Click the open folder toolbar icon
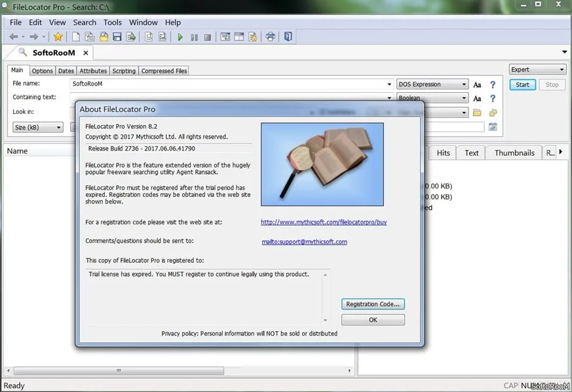The width and height of the screenshot is (572, 392). point(104,37)
